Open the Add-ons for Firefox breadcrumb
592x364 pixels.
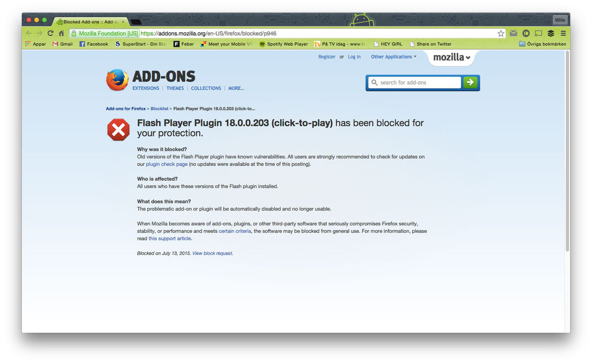click(126, 109)
